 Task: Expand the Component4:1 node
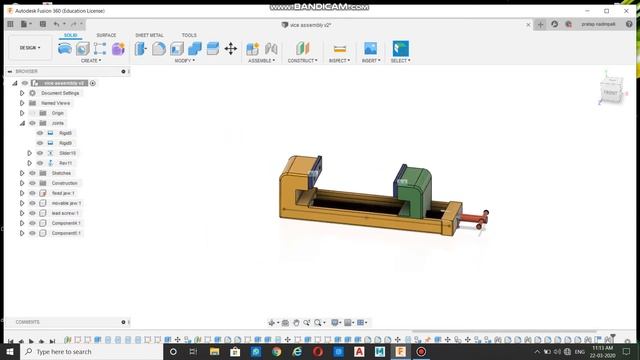pos(22,223)
